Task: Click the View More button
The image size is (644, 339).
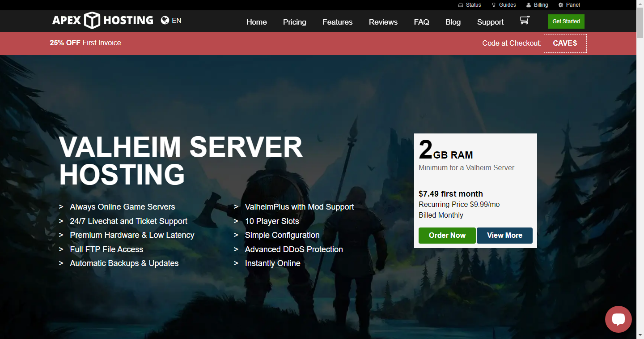Action: [x=505, y=236]
